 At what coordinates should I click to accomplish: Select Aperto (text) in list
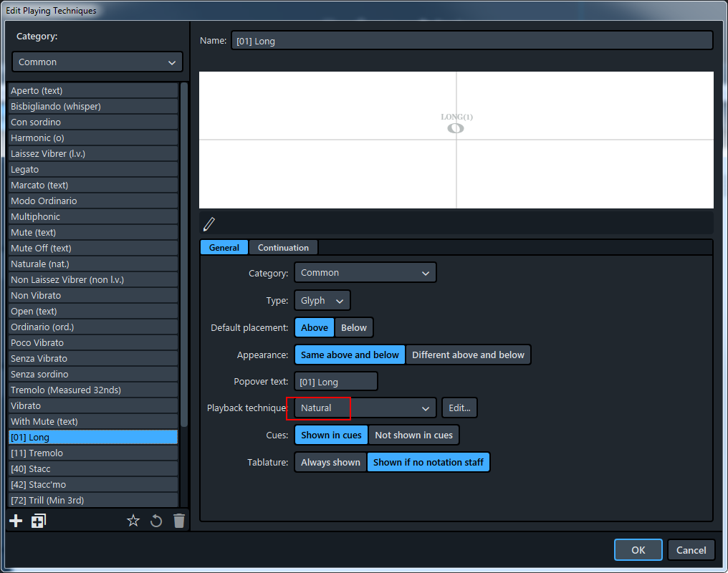[x=93, y=90]
